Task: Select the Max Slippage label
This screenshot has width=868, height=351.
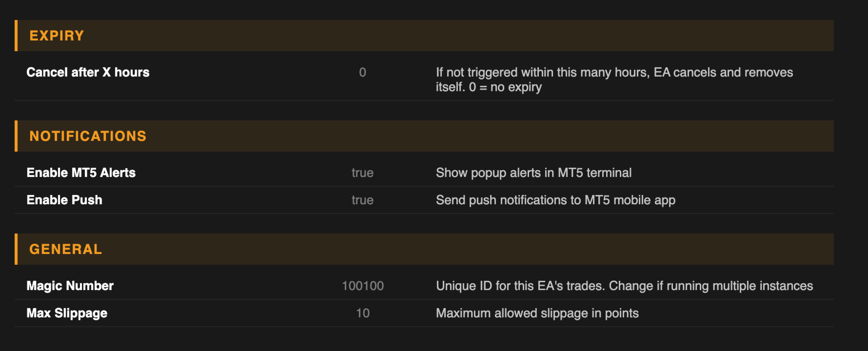Action: pos(67,313)
